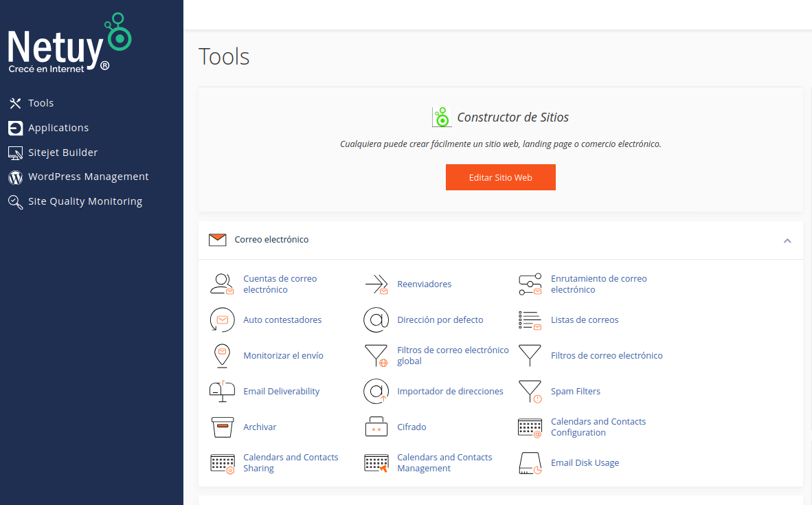Screen dimensions: 812x505
Task: Click the Auto contestadores icon
Action: point(222,320)
